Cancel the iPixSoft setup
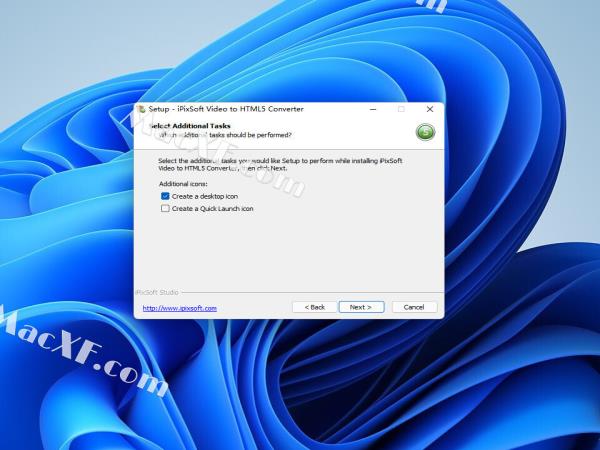 [414, 307]
